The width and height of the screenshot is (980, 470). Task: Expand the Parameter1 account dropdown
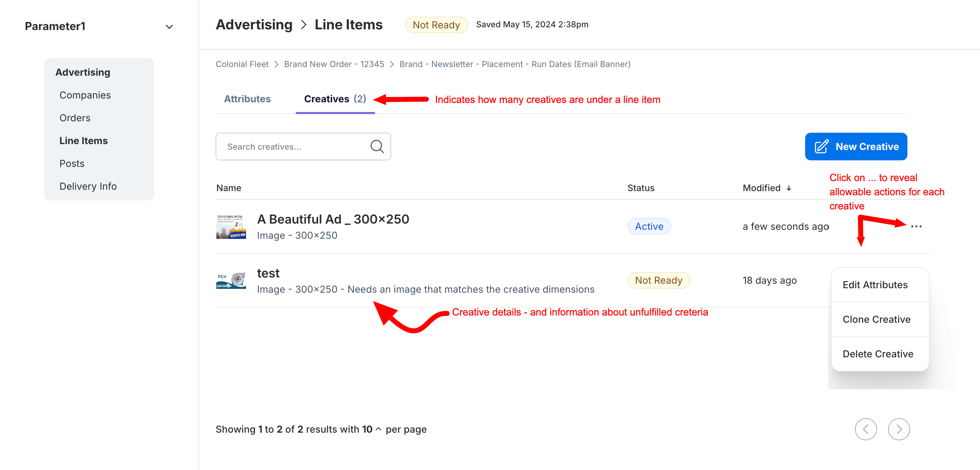tap(169, 27)
